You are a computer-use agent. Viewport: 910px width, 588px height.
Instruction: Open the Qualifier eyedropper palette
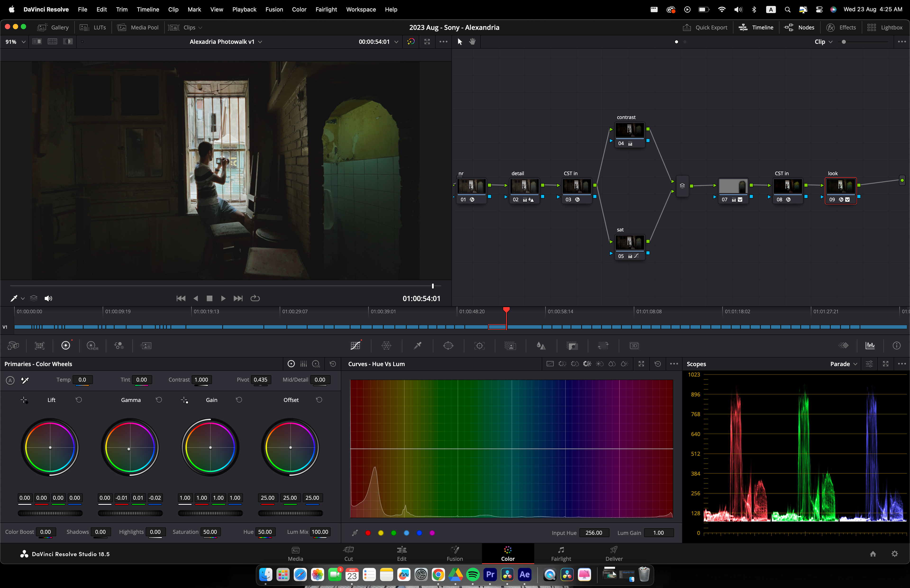pyautogui.click(x=417, y=346)
